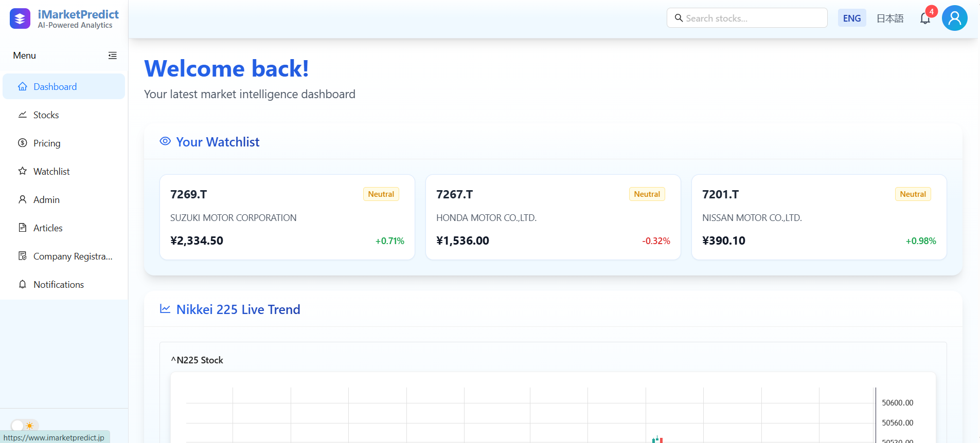Click the eye icon beside Your Watchlist
This screenshot has width=980, height=443.
coord(165,141)
